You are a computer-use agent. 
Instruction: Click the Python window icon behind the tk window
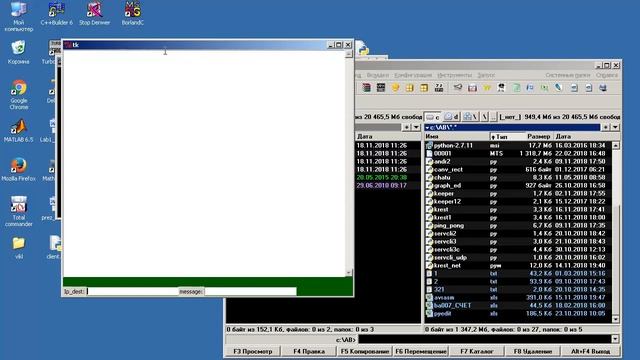coord(362,49)
